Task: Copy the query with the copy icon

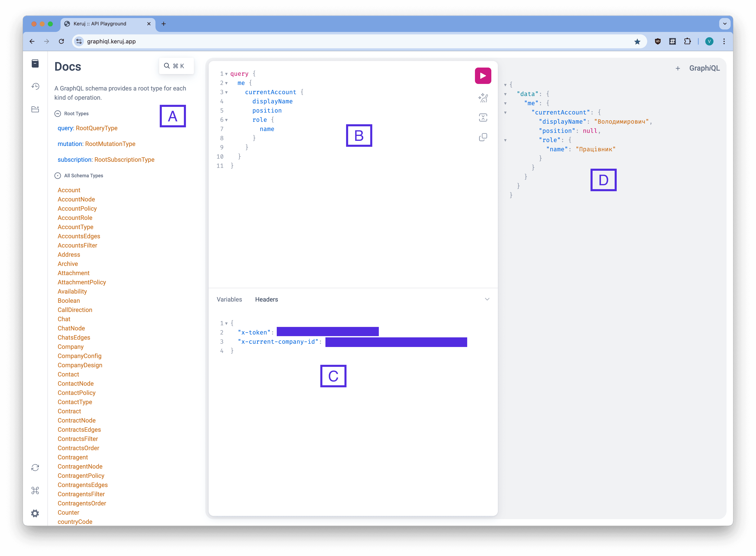Action: point(483,137)
